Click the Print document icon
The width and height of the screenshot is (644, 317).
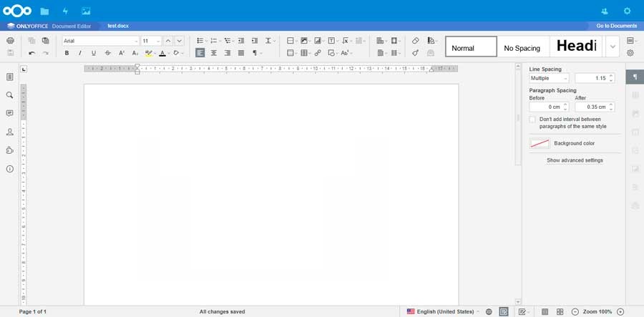click(10, 41)
